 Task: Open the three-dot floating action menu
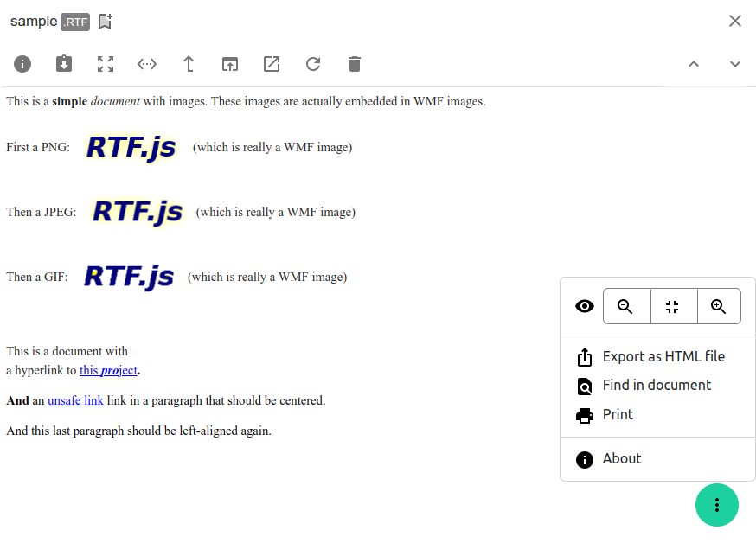tap(717, 505)
